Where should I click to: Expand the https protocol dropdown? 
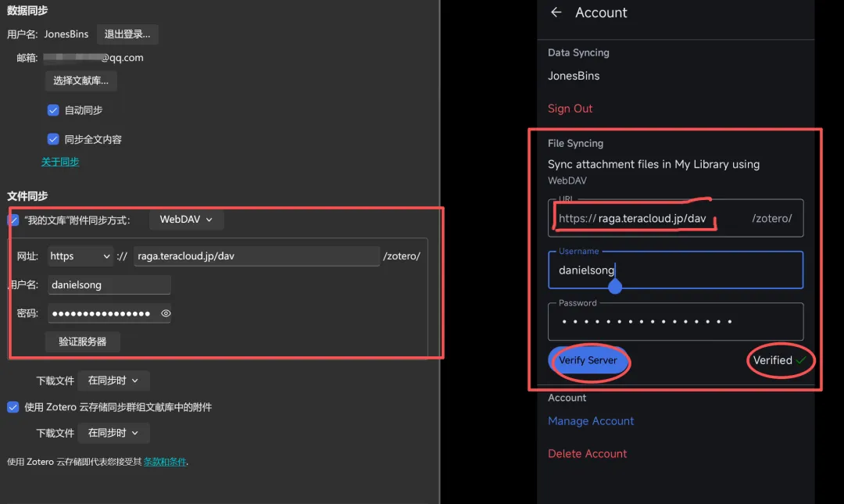[x=80, y=256]
